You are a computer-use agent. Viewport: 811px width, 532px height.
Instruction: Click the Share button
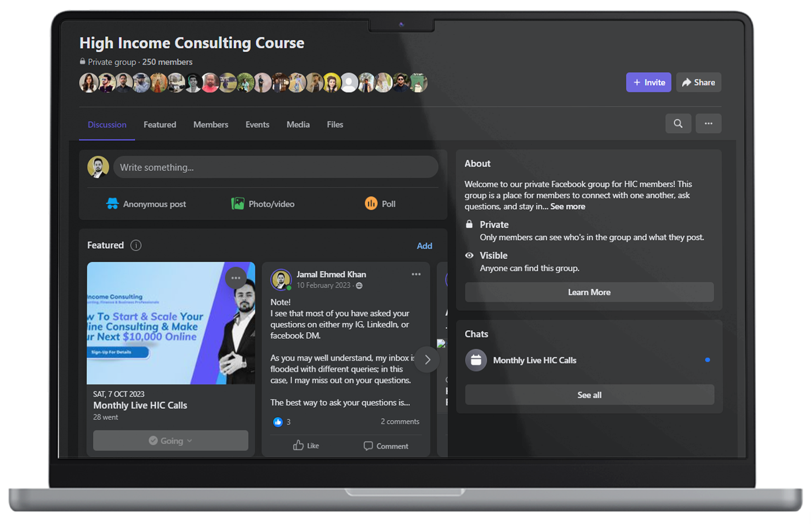click(x=698, y=82)
